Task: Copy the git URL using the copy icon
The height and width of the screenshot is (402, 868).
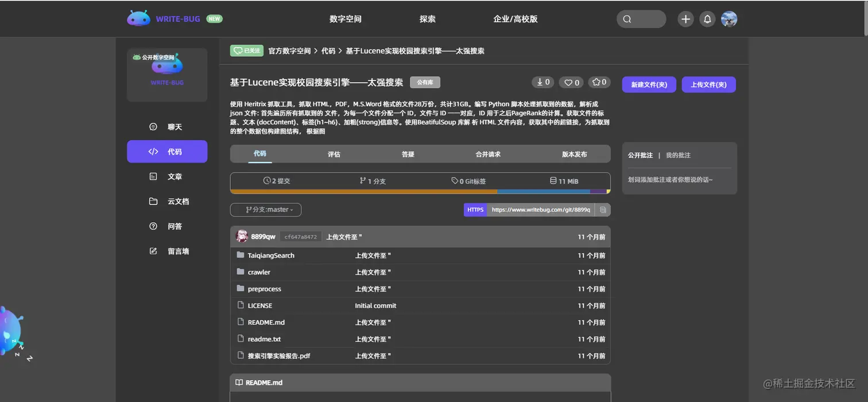Action: (x=602, y=210)
